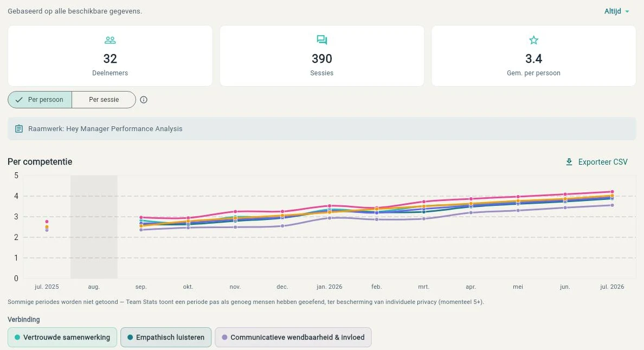The width and height of the screenshot is (644, 350).
Task: Click the Raamwerk: Hey Manager Performance Analysis bar
Action: (321, 129)
